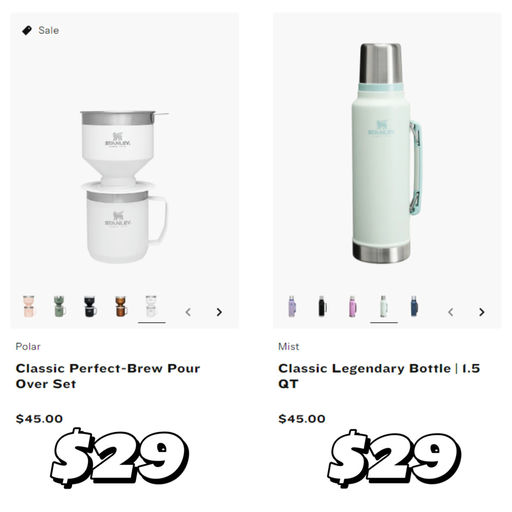Open Classic Legendary Bottle 1.5 QT link

(379, 376)
